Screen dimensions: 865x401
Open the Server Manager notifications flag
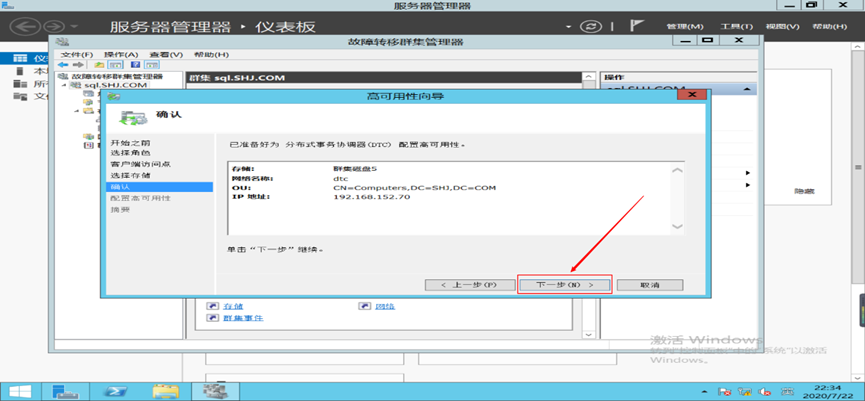point(637,26)
